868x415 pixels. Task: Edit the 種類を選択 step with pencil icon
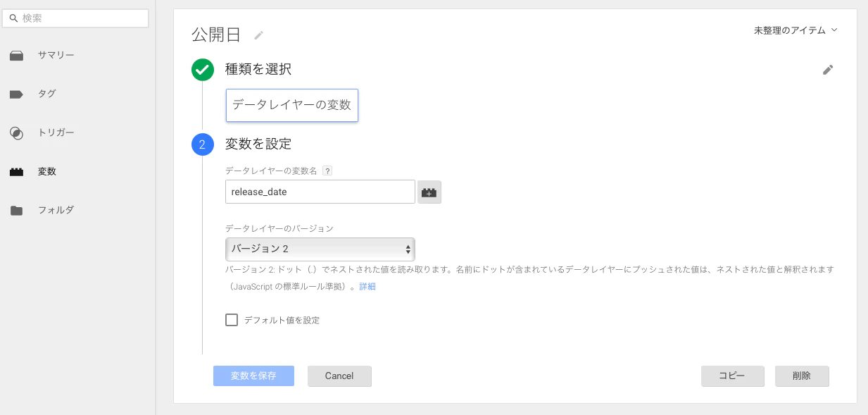coord(828,70)
